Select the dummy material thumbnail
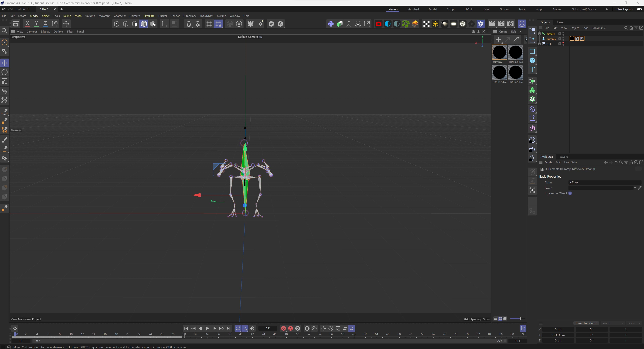This screenshot has height=349, width=644. (499, 52)
